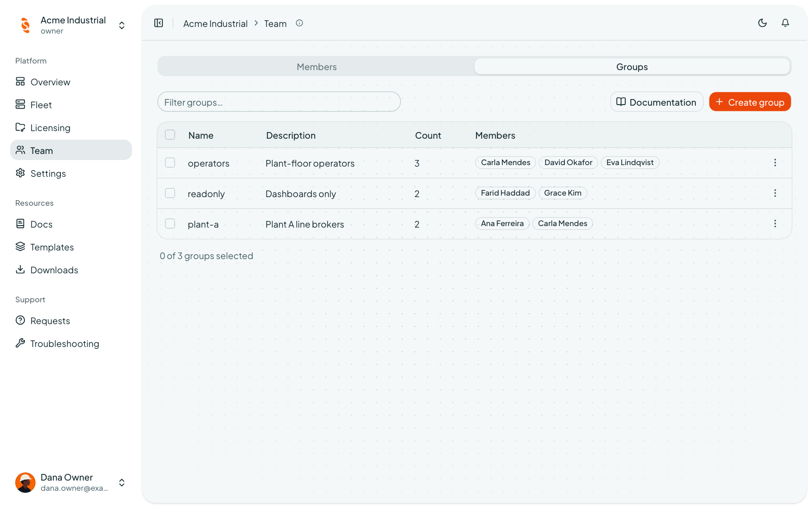812x508 pixels.
Task: Open support Requests
Action: 71,321
